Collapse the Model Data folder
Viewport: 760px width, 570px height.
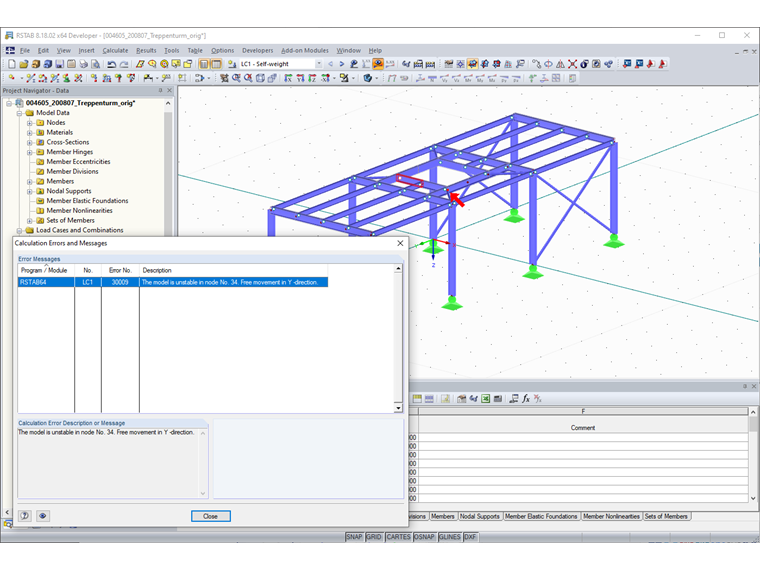pyautogui.click(x=19, y=113)
